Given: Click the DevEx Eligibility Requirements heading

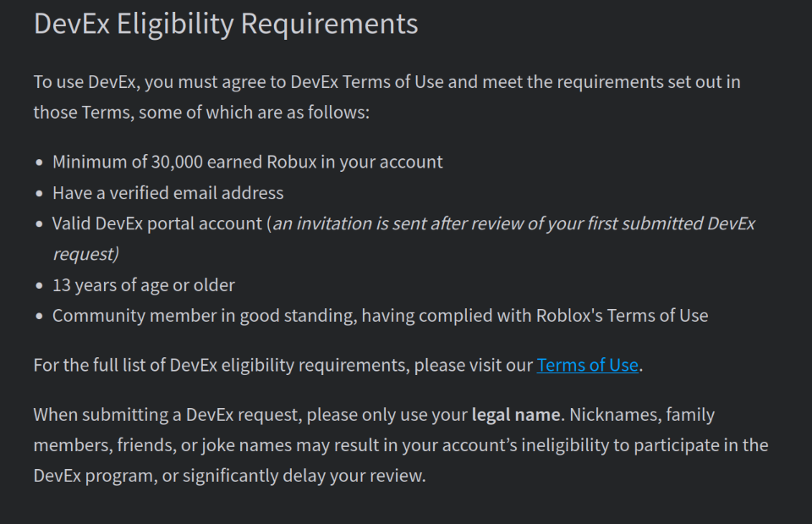Looking at the screenshot, I should [x=226, y=23].
